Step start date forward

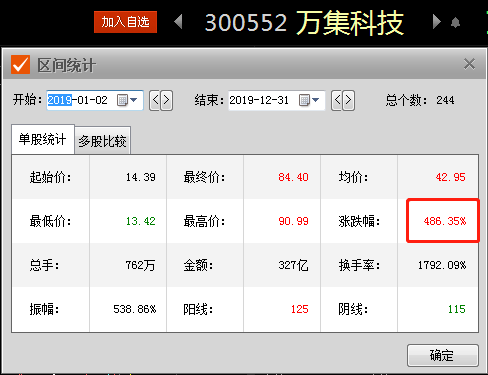click(167, 100)
